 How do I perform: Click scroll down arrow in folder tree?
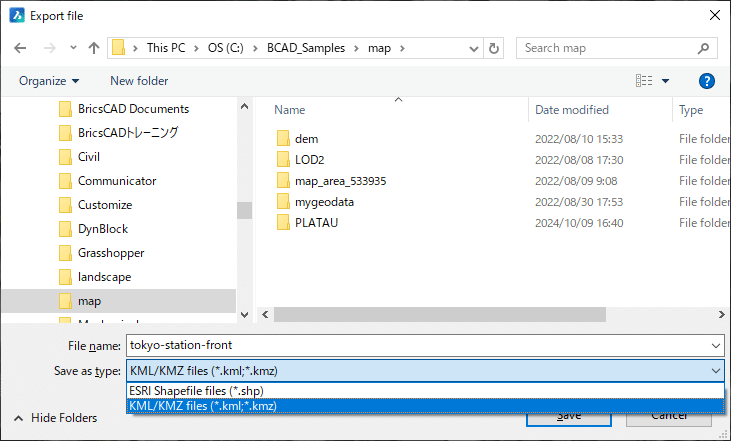pos(244,315)
